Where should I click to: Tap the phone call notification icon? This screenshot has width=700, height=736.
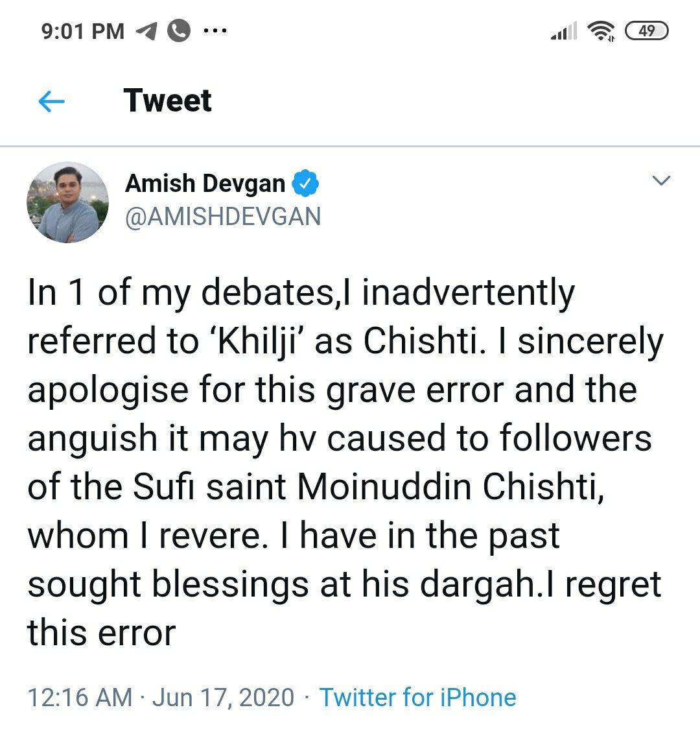coord(179,30)
